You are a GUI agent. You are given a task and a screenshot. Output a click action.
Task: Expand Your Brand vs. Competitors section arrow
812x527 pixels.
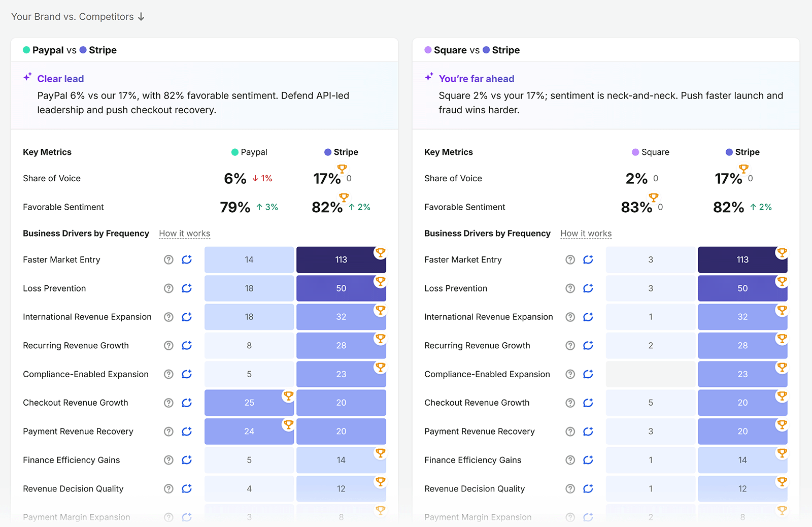pos(141,17)
